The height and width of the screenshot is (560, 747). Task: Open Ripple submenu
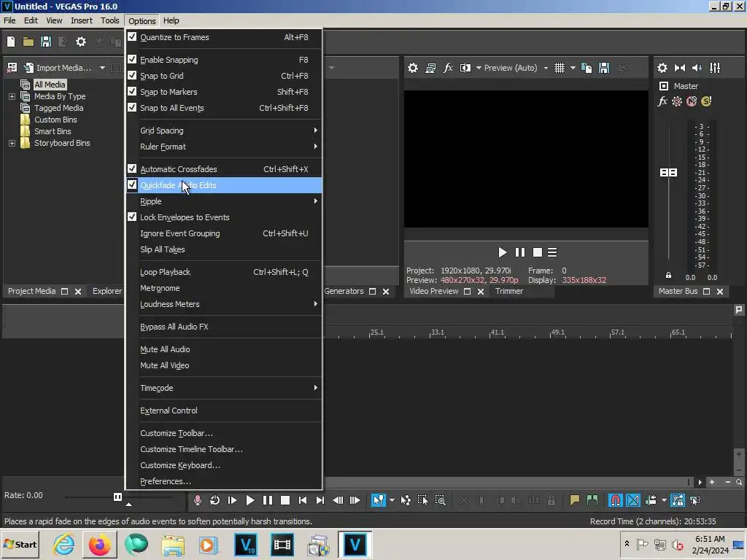point(223,201)
